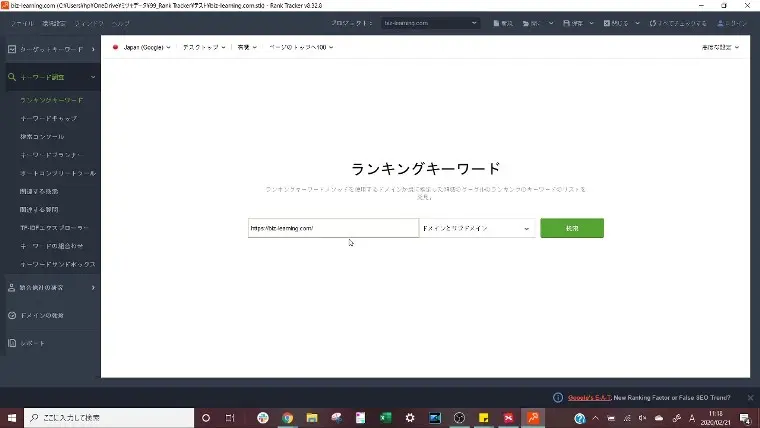
Task: Open the Reports (レポート) section
Action: [x=33, y=343]
